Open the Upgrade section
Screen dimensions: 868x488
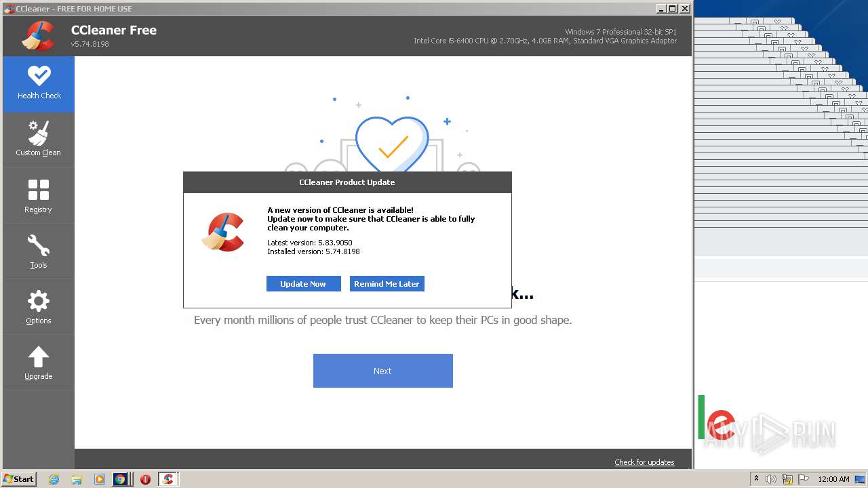39,363
